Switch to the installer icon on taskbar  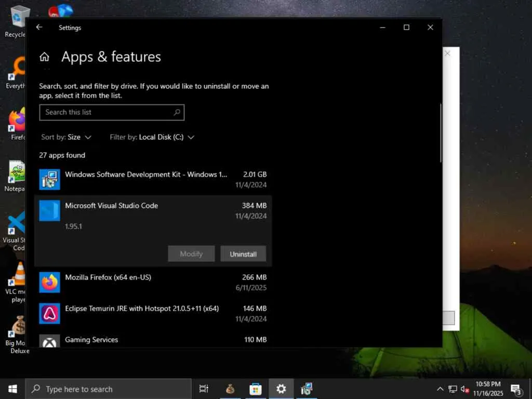pos(307,389)
